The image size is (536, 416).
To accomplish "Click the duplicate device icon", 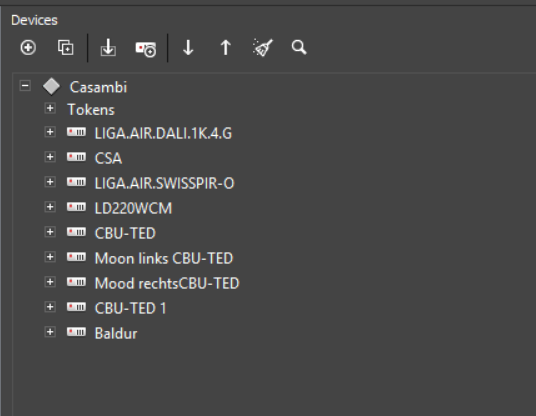I will [65, 48].
